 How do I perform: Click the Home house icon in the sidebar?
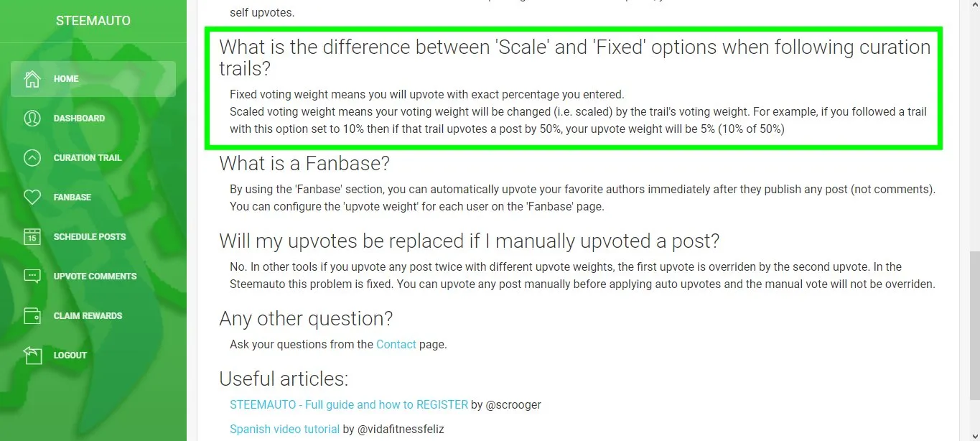[32, 79]
